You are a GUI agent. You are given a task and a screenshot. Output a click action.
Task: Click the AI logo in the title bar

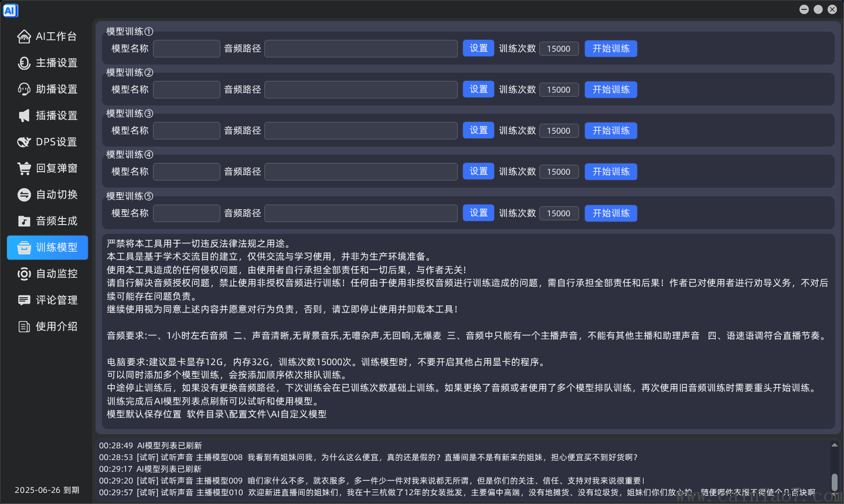(11, 9)
